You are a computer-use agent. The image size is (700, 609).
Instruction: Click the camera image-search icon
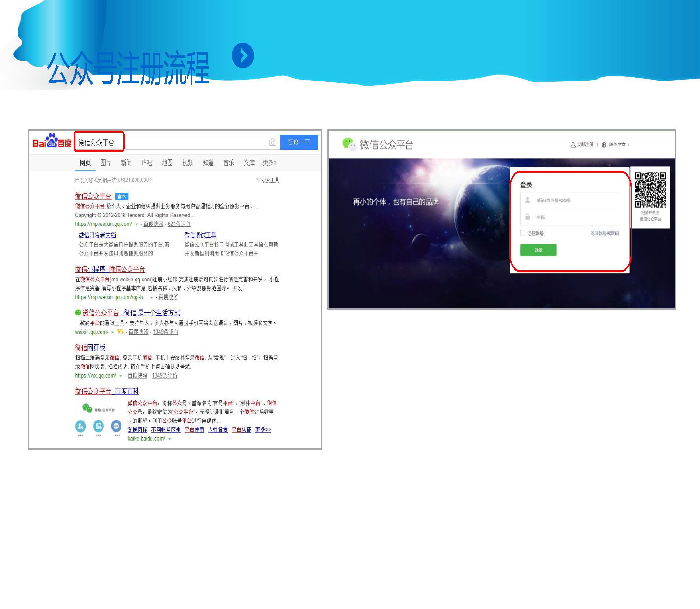[272, 142]
